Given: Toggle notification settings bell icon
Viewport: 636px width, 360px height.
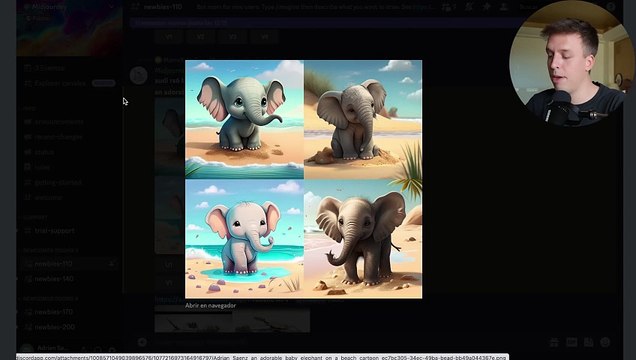Looking at the screenshot, I should point(469,7).
